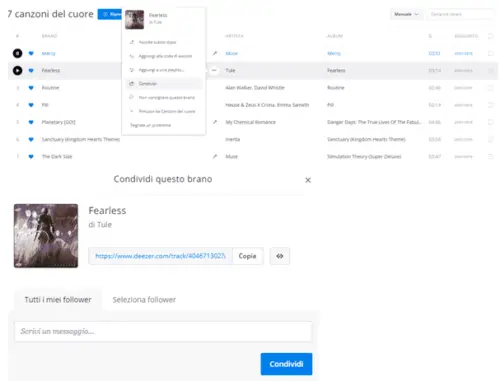Click the blue shuffle play button near the title

[x=110, y=14]
